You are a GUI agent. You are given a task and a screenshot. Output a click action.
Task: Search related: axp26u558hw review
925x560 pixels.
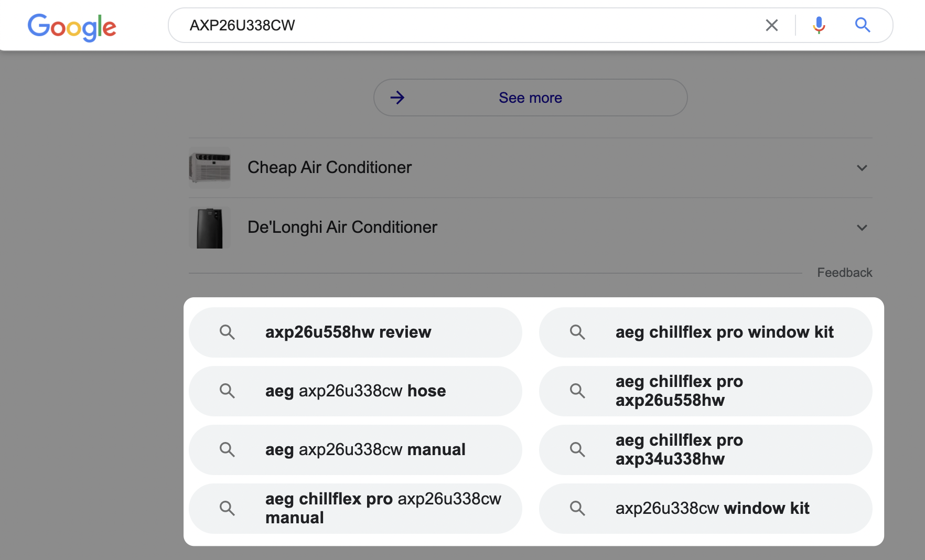(x=355, y=332)
